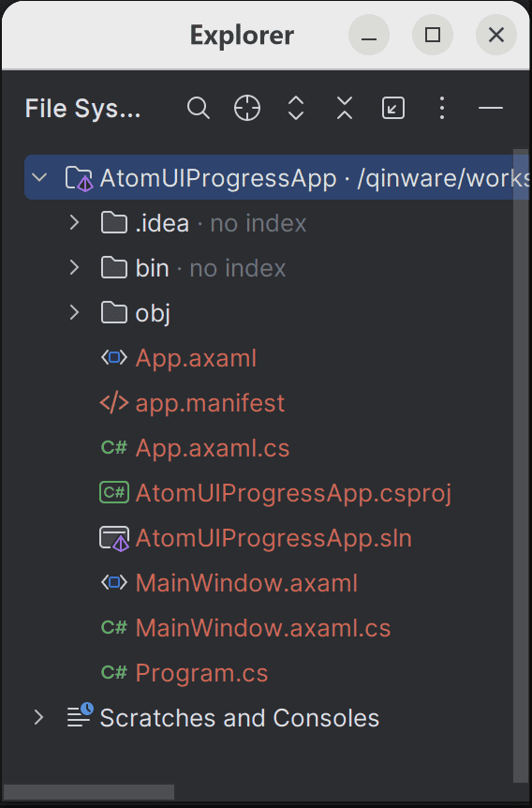
Task: Open the File System view dropdown
Action: [83, 108]
